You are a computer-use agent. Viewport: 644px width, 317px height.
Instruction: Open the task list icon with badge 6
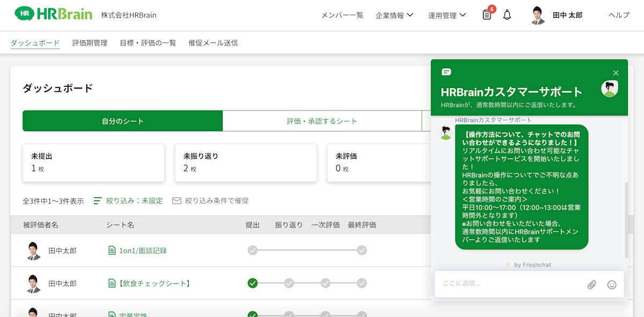point(487,14)
